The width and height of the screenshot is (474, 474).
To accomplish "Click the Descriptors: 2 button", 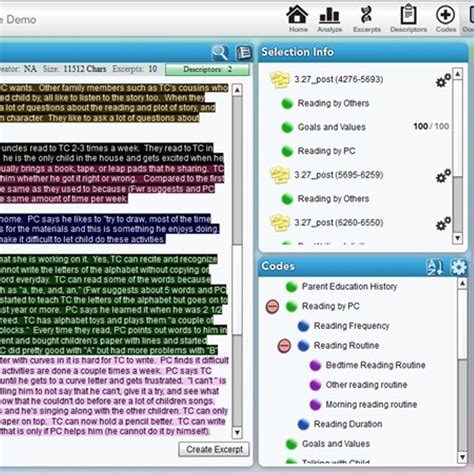I will click(x=207, y=69).
